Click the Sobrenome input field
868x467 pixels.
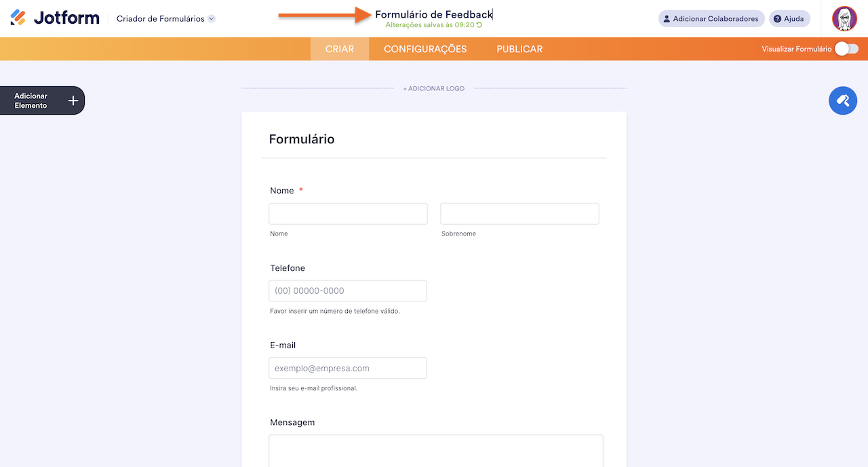point(519,213)
